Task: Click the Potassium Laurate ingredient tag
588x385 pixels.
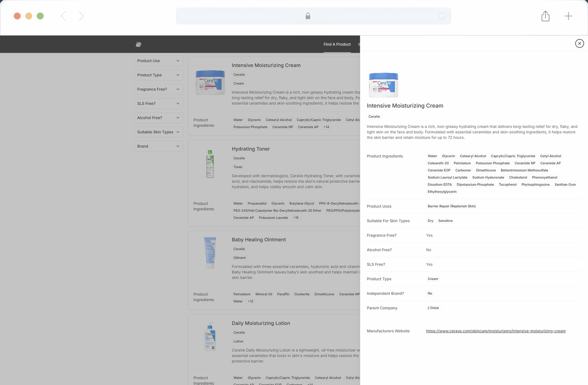Action: pyautogui.click(x=273, y=218)
